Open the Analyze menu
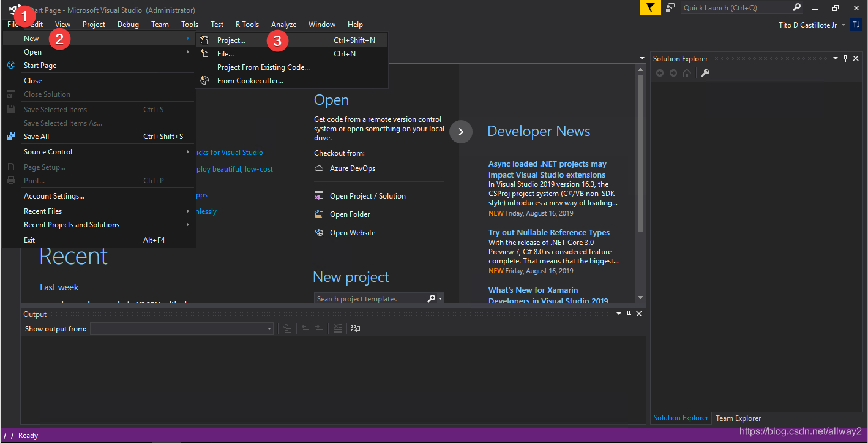The image size is (868, 443). [283, 25]
